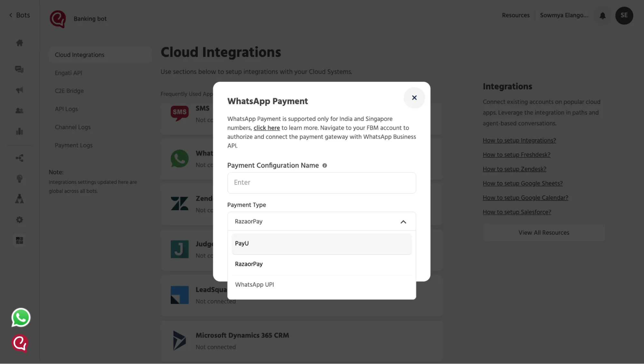Image resolution: width=644 pixels, height=364 pixels.
Task: Click the info icon beside Payment Configuration Name
Action: point(325,165)
